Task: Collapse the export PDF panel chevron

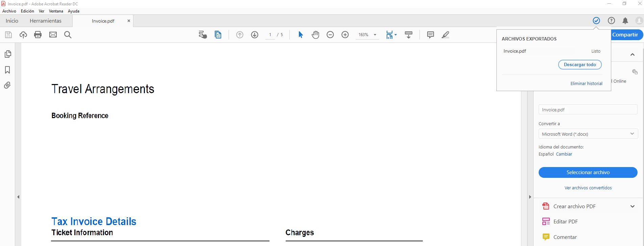Action: [x=633, y=55]
